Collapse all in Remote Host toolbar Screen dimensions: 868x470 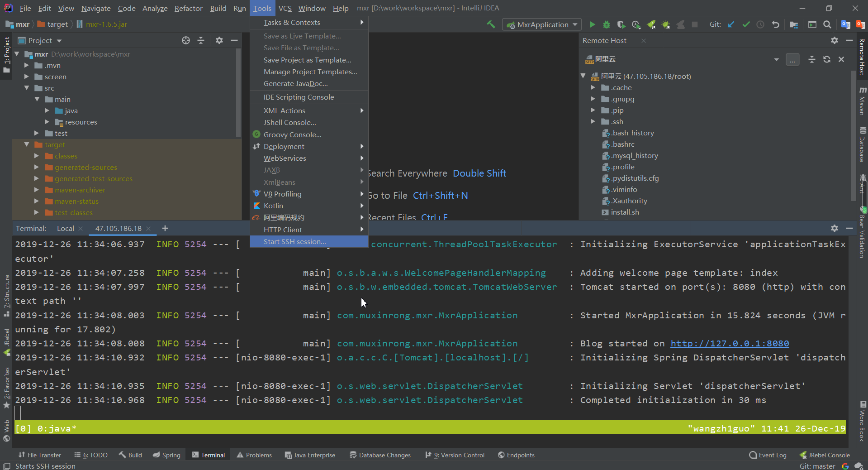pos(812,59)
